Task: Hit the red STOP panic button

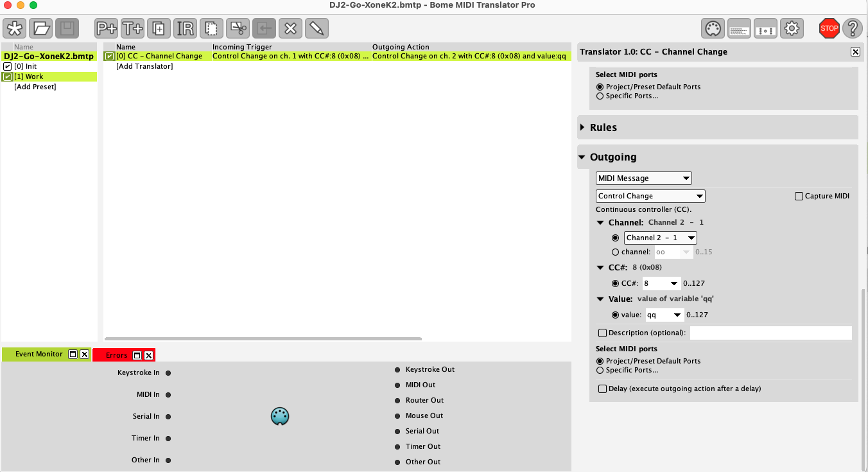Action: pos(829,28)
